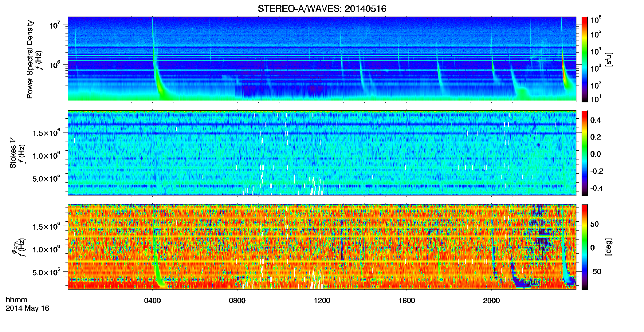This screenshot has width=644, height=332.
Task: Click the 0.2 label on the Stokes V colorbar
Action: point(595,137)
